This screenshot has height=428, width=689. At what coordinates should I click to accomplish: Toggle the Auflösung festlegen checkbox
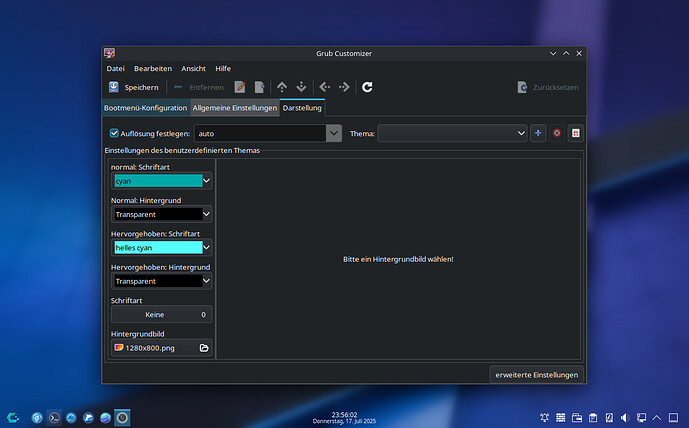pyautogui.click(x=114, y=133)
